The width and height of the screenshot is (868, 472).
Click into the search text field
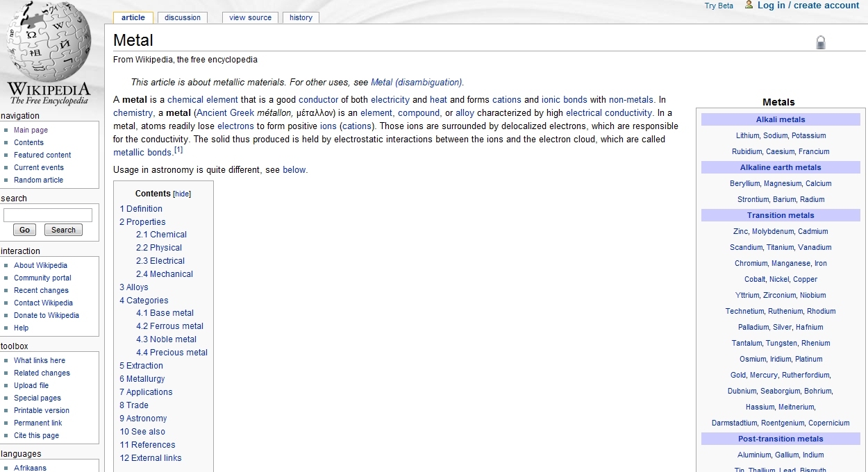click(48, 215)
